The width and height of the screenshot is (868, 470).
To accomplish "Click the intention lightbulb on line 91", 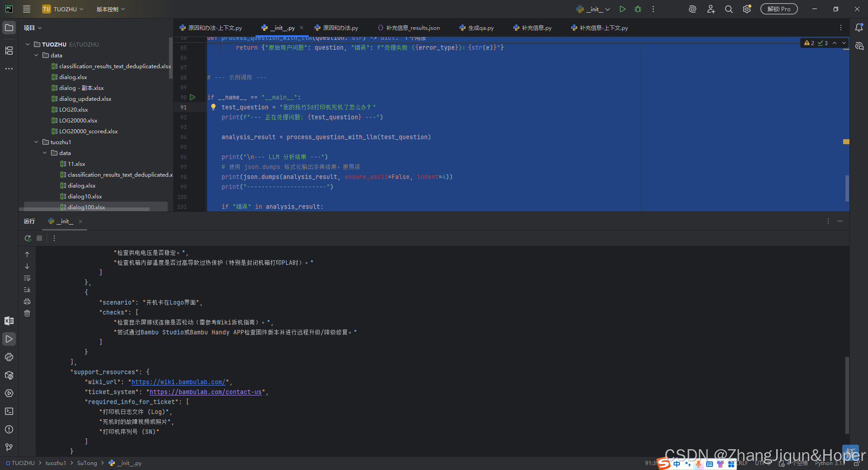I will (213, 107).
